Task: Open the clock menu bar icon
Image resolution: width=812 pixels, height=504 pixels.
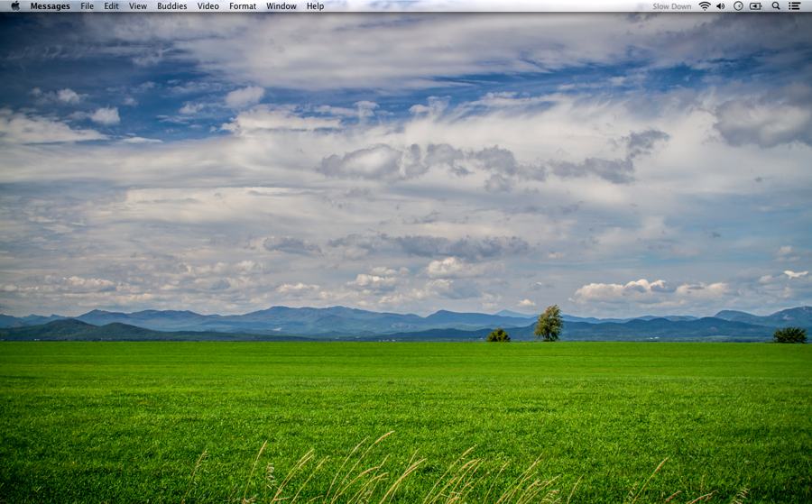Action: [738, 6]
